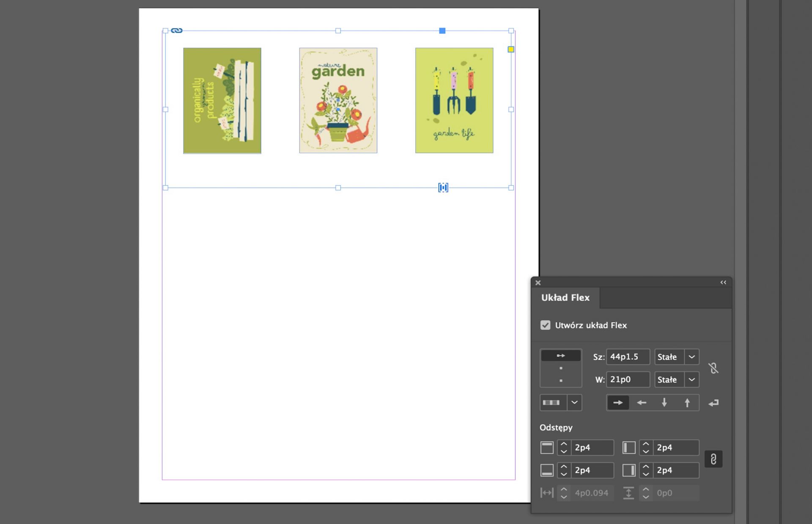Select the 'garden' poster thumbnail
Screen dimensions: 812x524
click(x=338, y=100)
